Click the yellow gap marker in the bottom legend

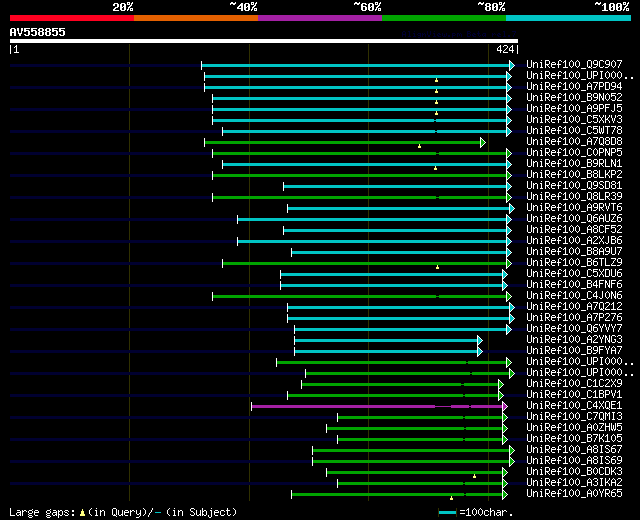click(82, 513)
